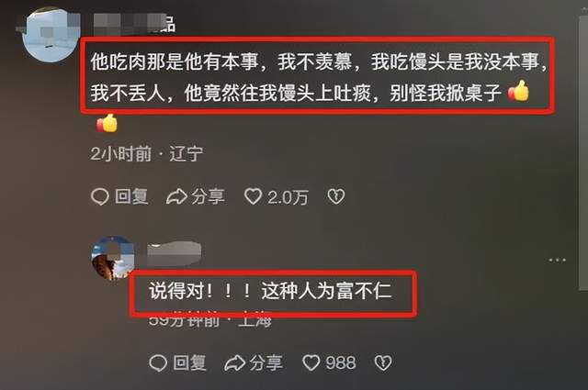Click the blurred username of the reply author

(x=174, y=254)
